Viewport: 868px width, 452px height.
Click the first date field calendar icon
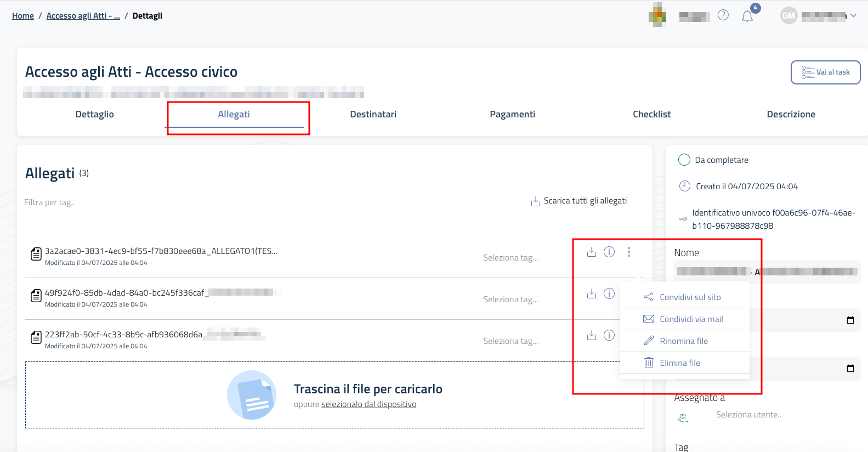tap(850, 320)
